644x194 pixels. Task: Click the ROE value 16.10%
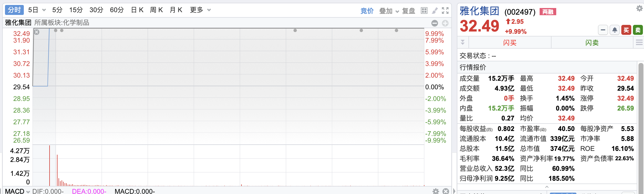[623, 149]
